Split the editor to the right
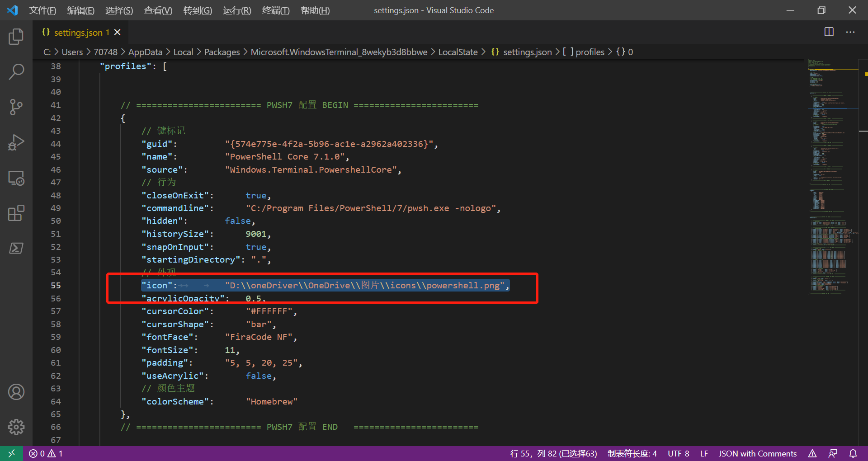Viewport: 868px width, 461px height. coord(829,32)
